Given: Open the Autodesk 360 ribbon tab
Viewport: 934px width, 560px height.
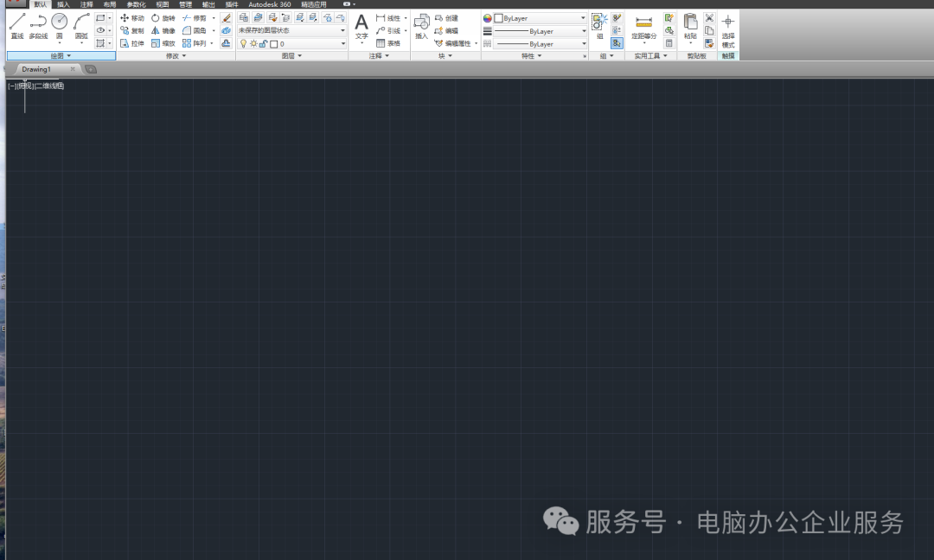Looking at the screenshot, I should point(270,4).
